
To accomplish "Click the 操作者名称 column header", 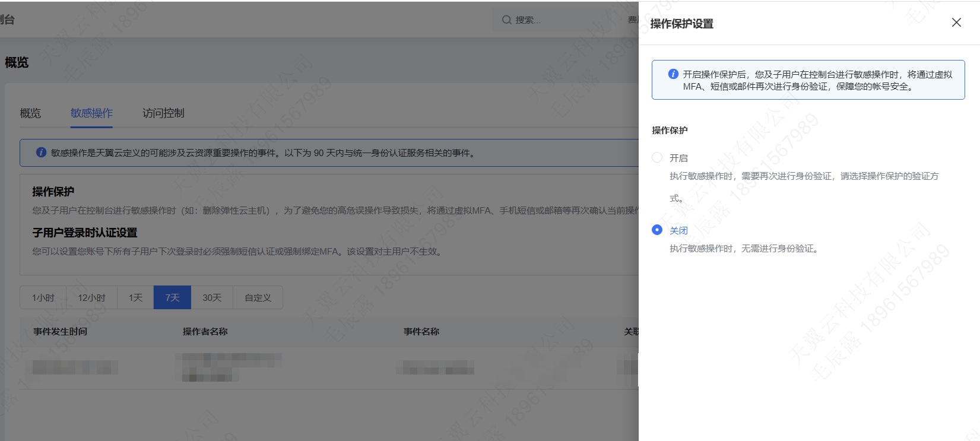I will (205, 331).
